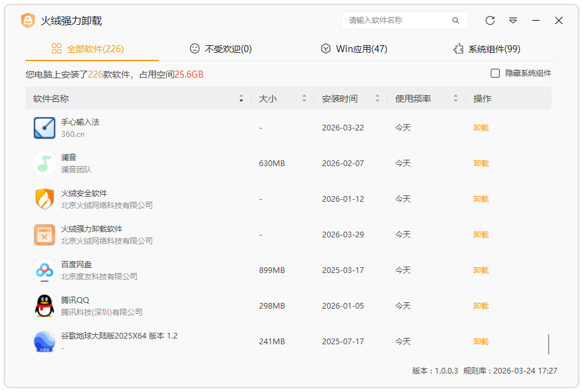Click the search magnifier icon
Image resolution: width=583 pixels, height=392 pixels.
click(456, 20)
